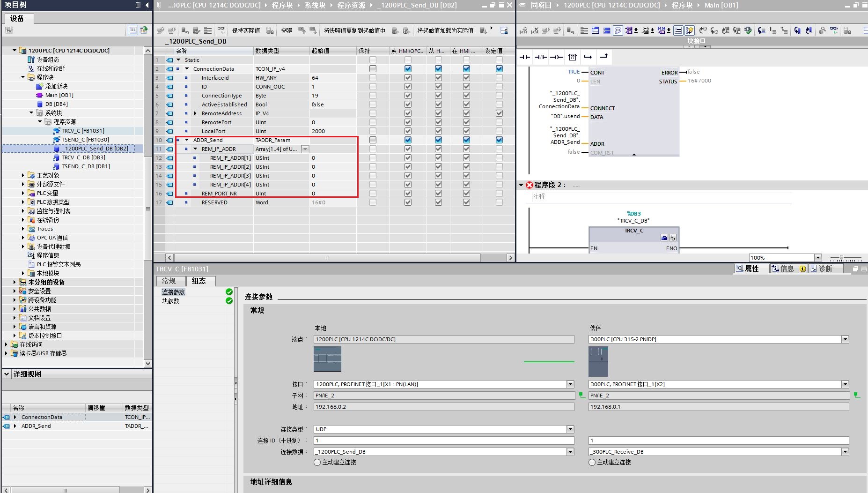This screenshot has height=493, width=868.
Task: Click the monitoring glasses icon in Main editor
Action: tap(834, 30)
